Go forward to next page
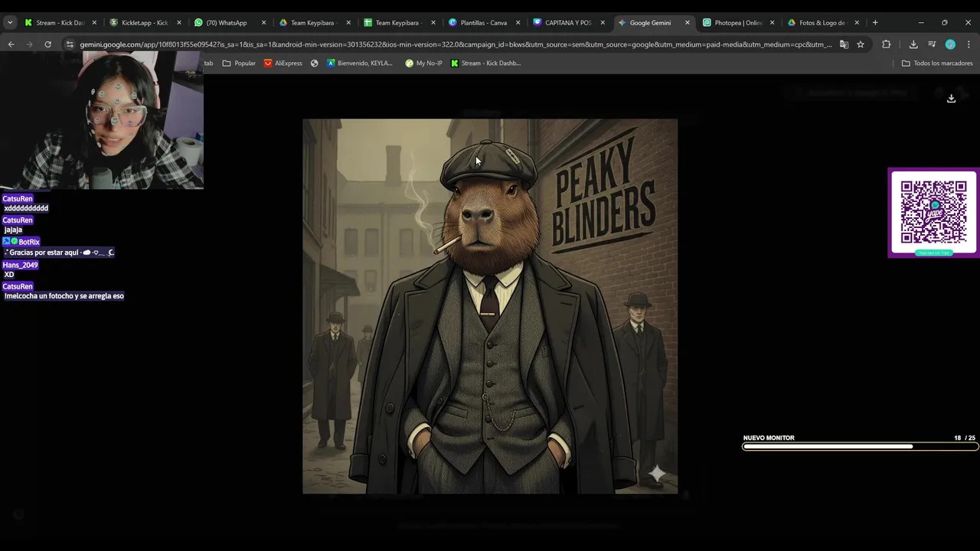This screenshot has width=980, height=551. point(29,44)
